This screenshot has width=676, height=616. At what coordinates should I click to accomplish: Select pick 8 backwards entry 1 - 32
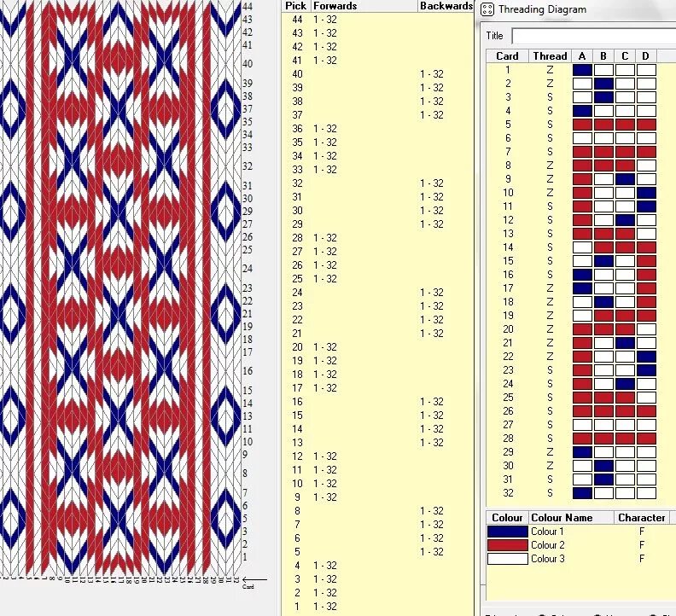[x=432, y=511]
